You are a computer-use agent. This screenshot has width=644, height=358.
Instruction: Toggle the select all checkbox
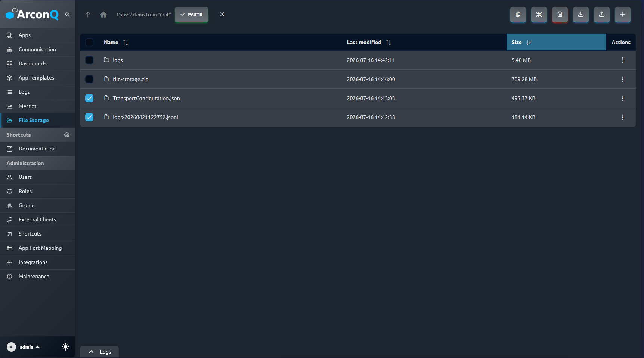click(89, 42)
